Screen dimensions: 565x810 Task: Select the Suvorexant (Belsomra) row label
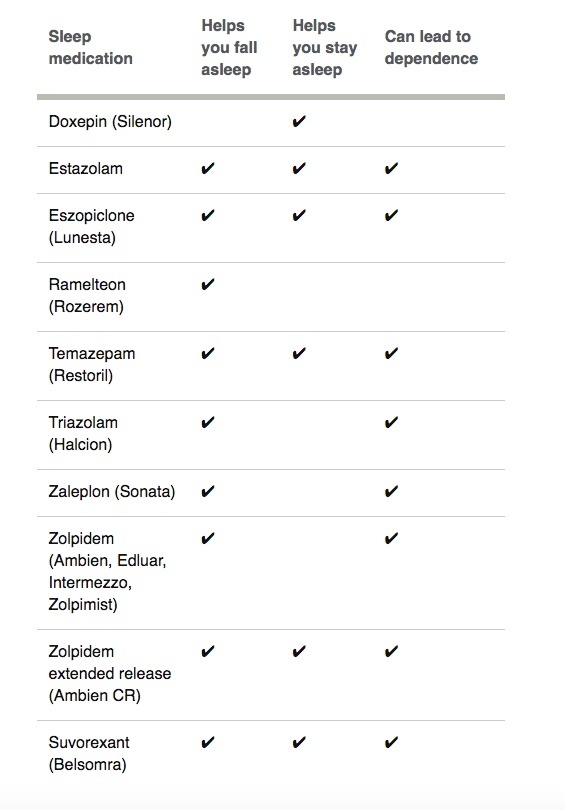89,754
